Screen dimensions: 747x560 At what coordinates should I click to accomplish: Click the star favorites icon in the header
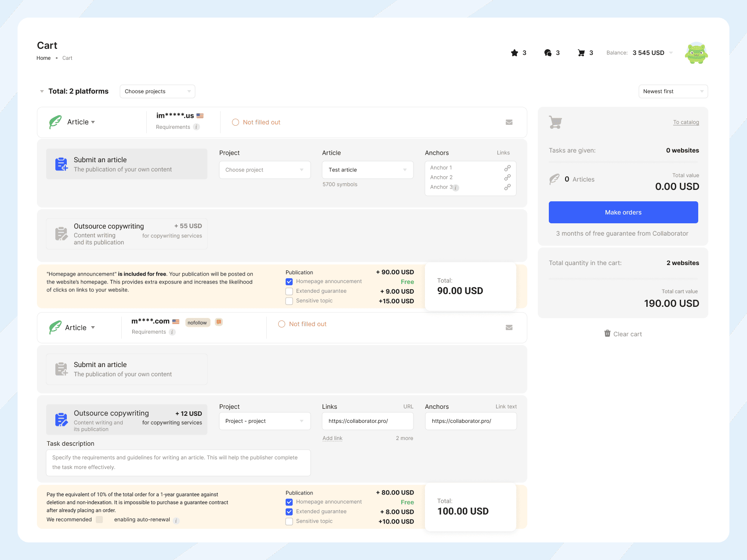514,53
